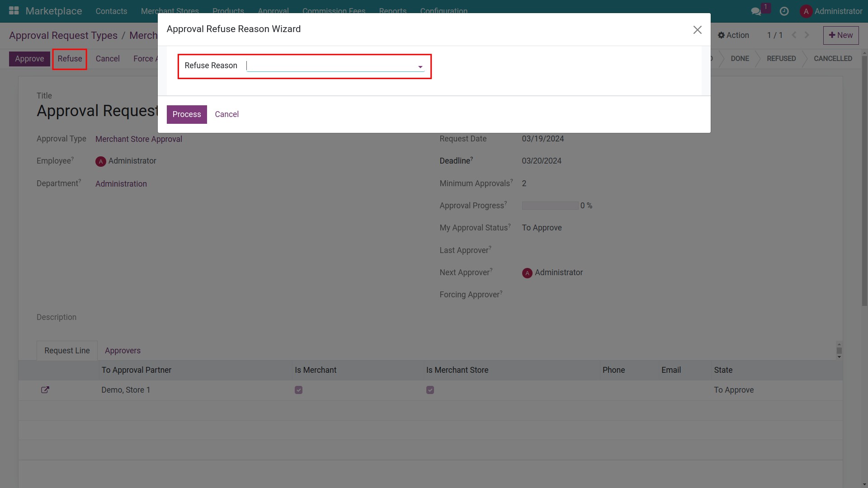Screen dimensions: 868x488
Task: Close the Approval Refuse Reason Wizard
Action: click(x=697, y=30)
